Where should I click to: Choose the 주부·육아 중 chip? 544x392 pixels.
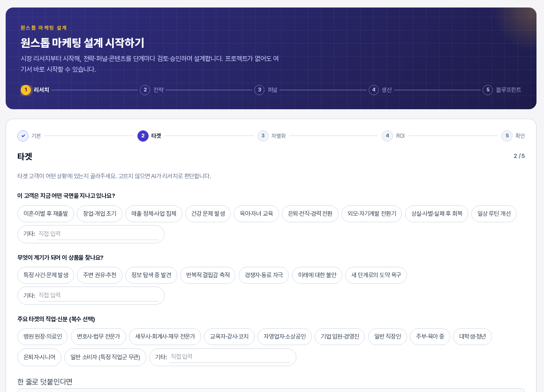(x=430, y=337)
